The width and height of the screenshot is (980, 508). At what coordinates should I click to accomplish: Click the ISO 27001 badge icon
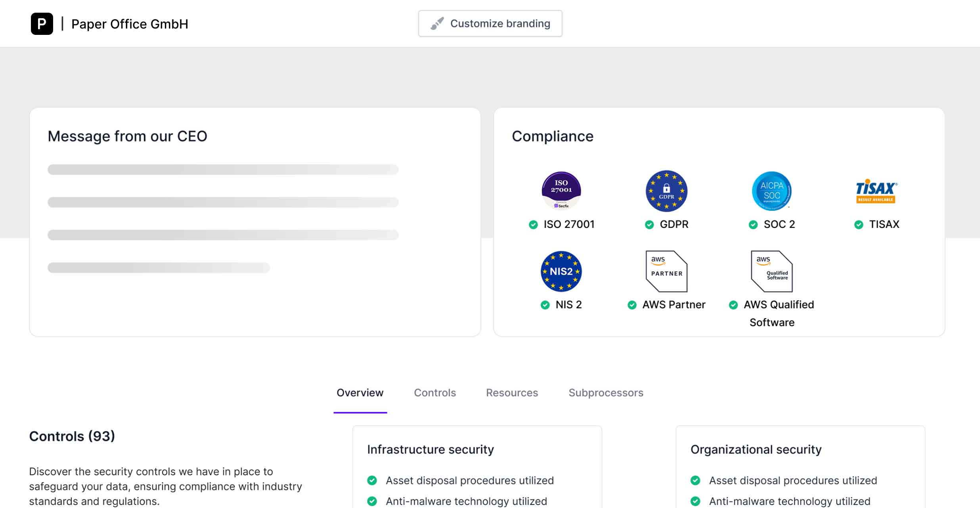561,191
